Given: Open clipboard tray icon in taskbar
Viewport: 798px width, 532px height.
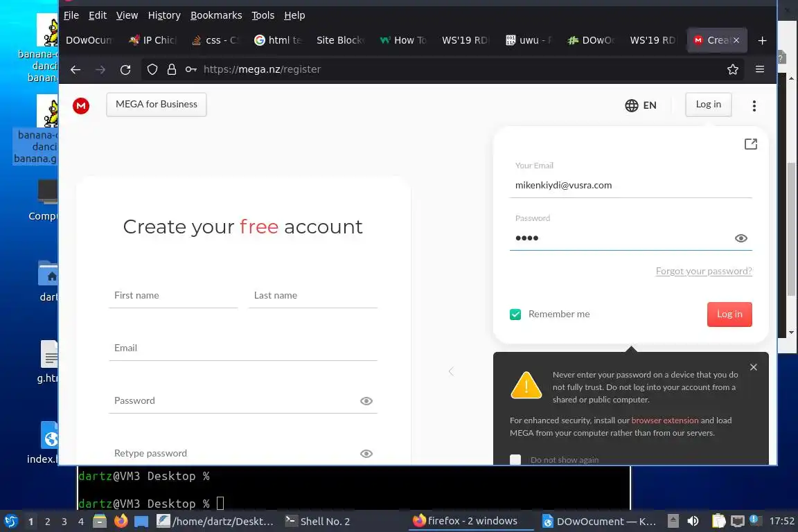Looking at the screenshot, I should (x=718, y=522).
